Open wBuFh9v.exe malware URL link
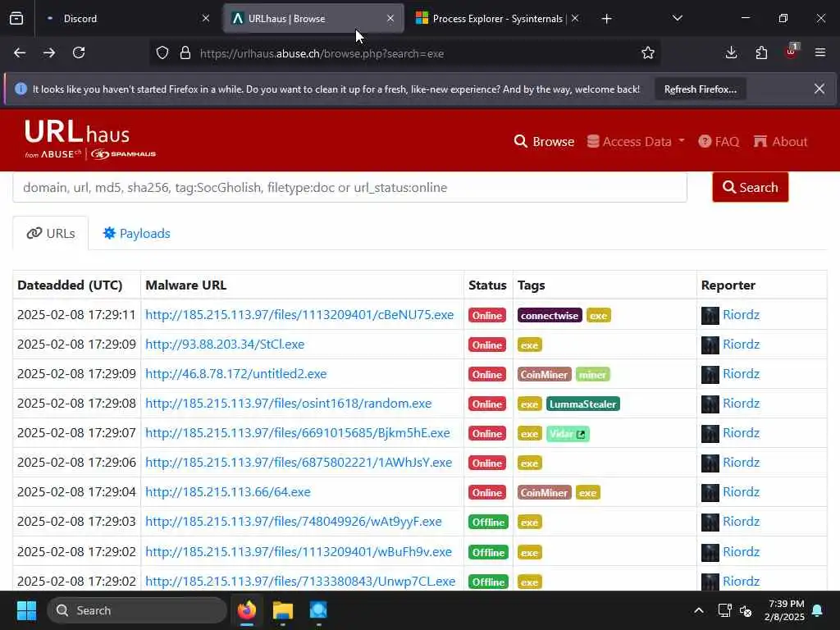This screenshot has width=840, height=630. pos(299,552)
